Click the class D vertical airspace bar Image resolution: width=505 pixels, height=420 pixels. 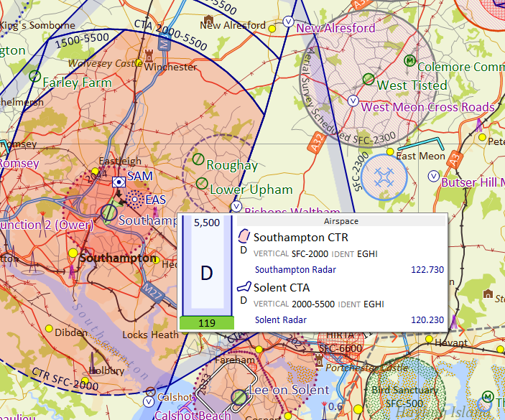click(207, 266)
